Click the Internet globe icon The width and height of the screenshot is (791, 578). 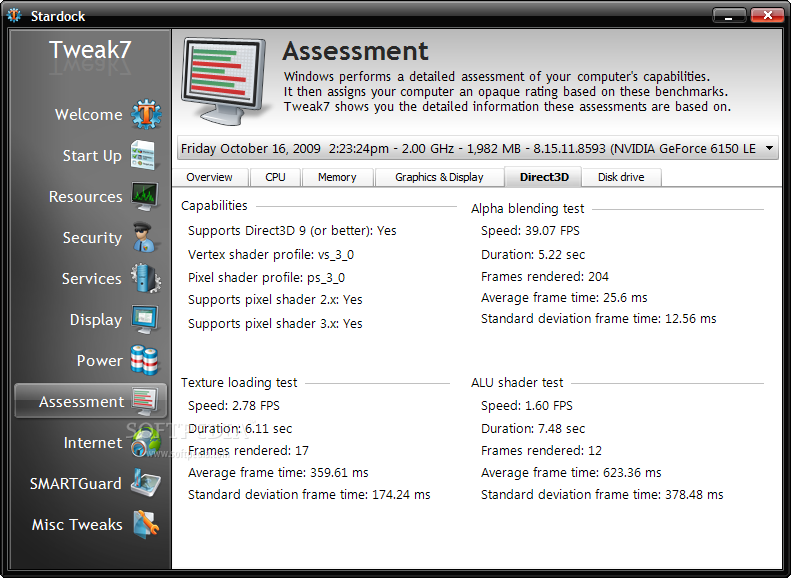click(146, 442)
